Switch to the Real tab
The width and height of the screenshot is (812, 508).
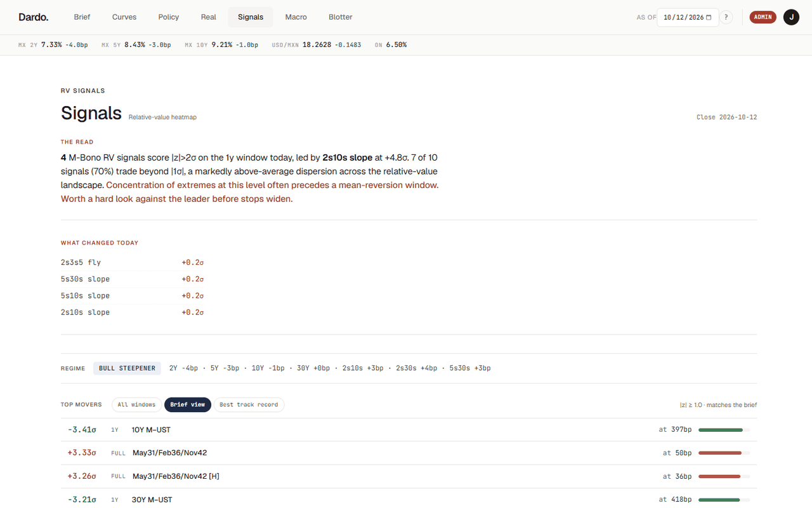(x=209, y=17)
